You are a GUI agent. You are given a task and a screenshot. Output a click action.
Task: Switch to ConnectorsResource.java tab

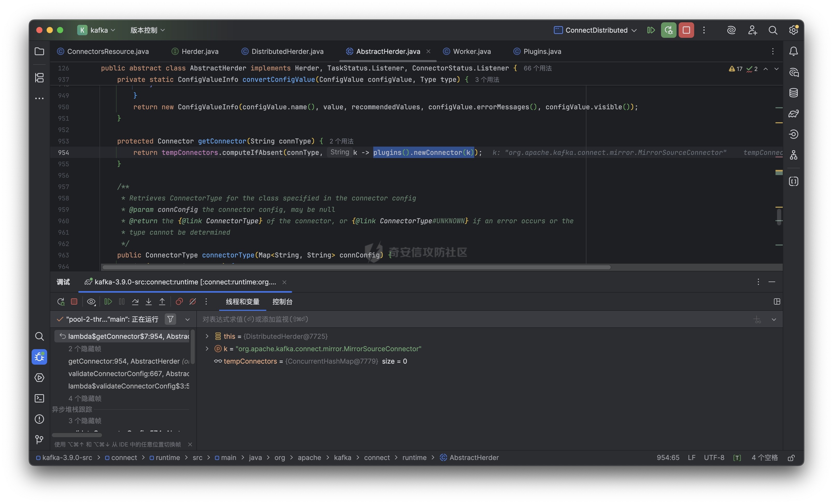[103, 51]
